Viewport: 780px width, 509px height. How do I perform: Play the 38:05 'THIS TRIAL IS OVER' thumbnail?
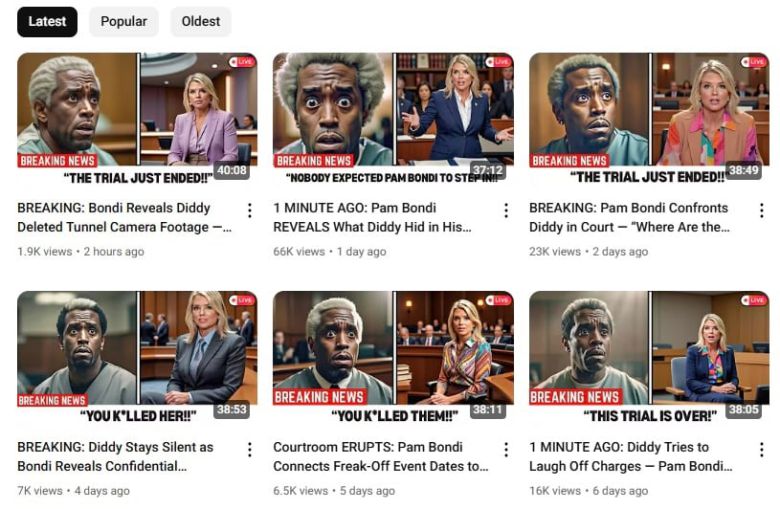[649, 356]
